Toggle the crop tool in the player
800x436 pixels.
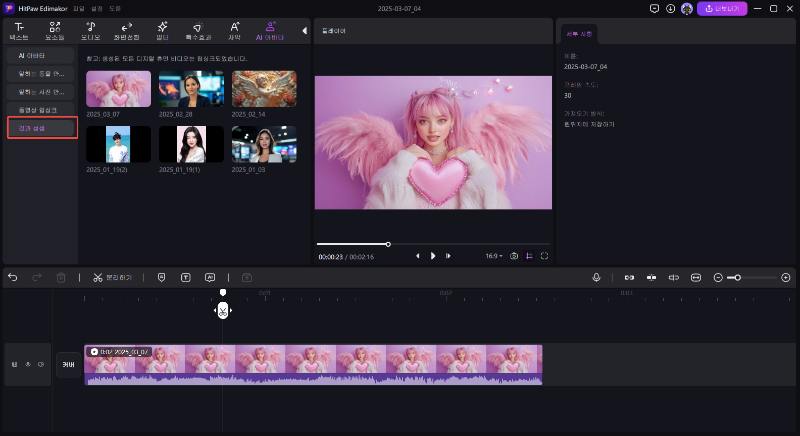click(529, 256)
